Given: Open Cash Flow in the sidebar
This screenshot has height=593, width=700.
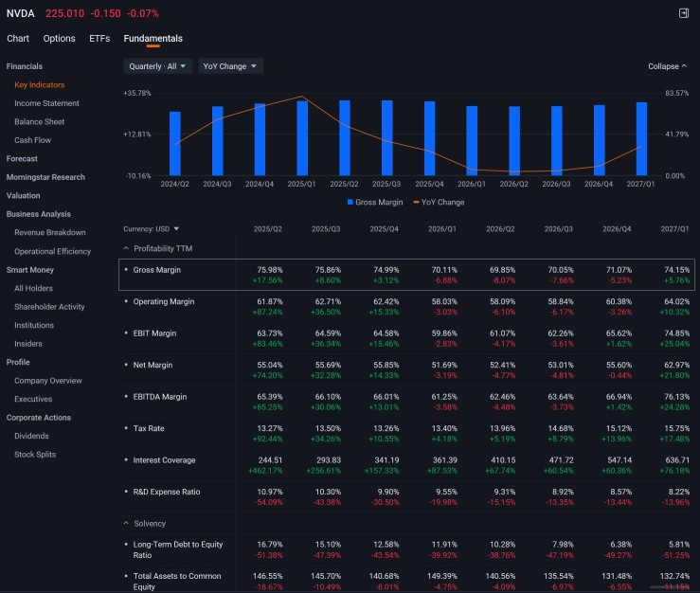Looking at the screenshot, I should (32, 140).
